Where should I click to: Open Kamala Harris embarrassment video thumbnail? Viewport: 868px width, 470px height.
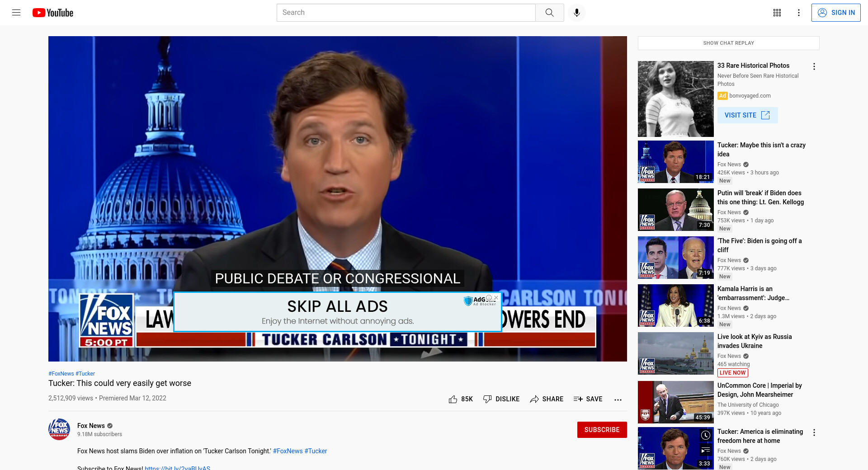(x=675, y=305)
